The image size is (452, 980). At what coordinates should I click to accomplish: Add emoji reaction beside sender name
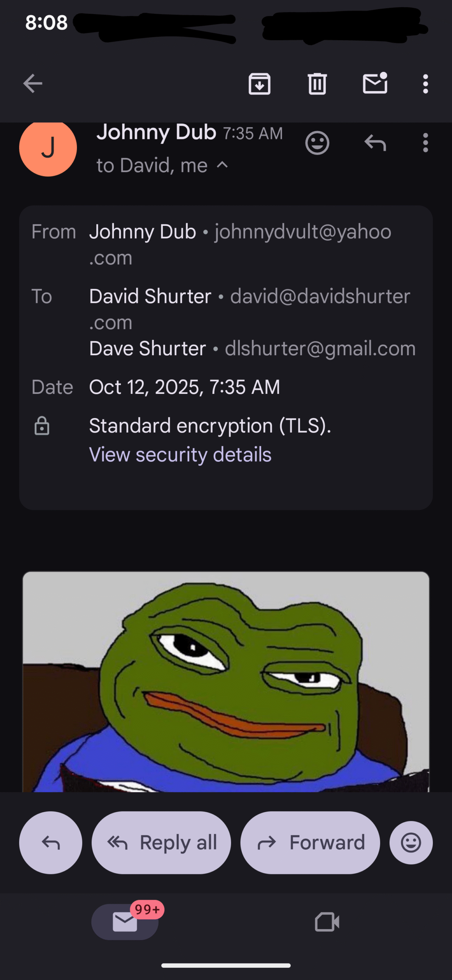pyautogui.click(x=317, y=143)
